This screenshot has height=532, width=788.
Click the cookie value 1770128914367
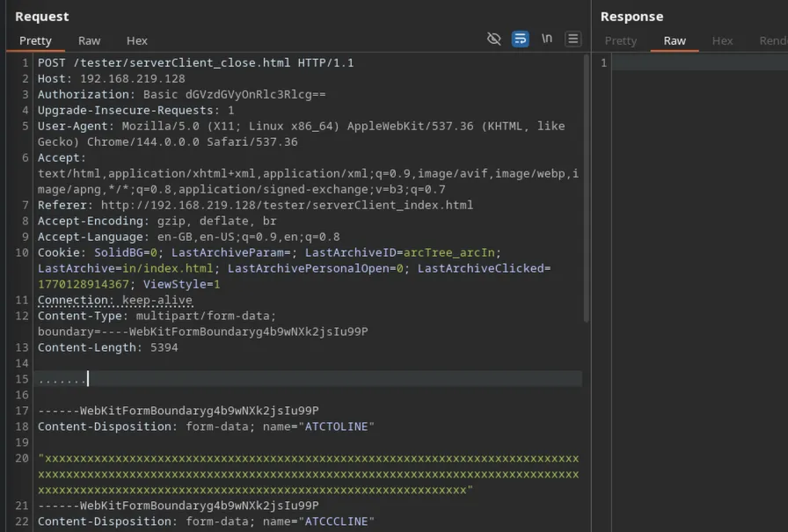(x=84, y=284)
